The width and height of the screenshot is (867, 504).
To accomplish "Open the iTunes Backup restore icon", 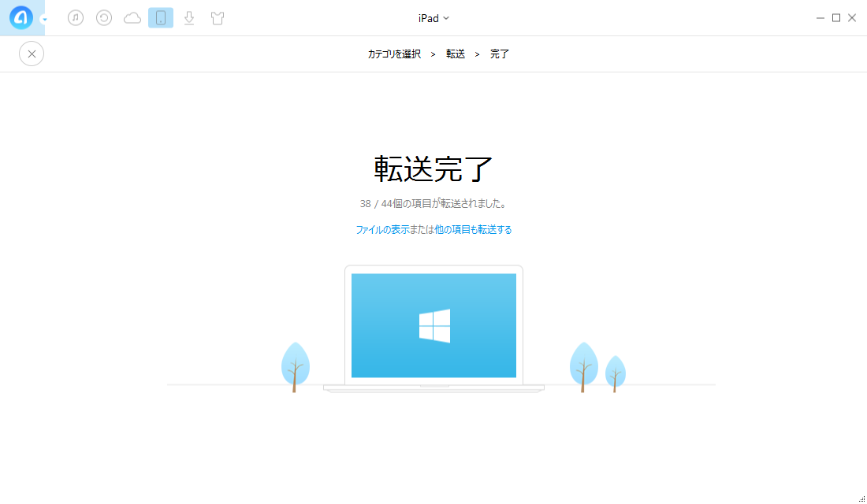I will pos(104,17).
